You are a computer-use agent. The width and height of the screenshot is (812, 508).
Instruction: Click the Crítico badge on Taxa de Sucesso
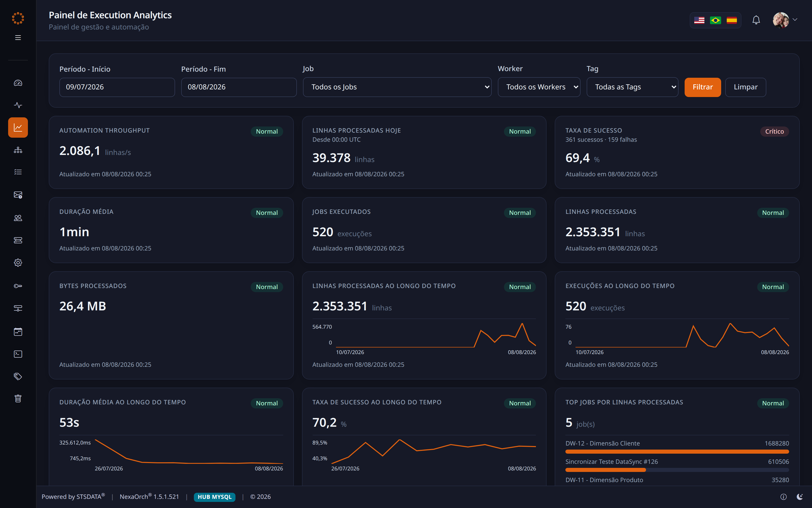click(774, 131)
